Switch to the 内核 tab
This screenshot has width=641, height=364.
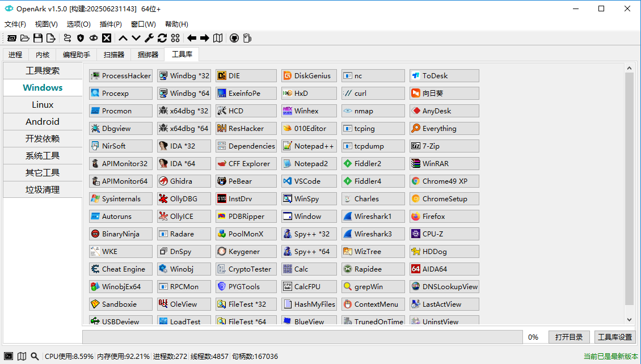pos(43,54)
